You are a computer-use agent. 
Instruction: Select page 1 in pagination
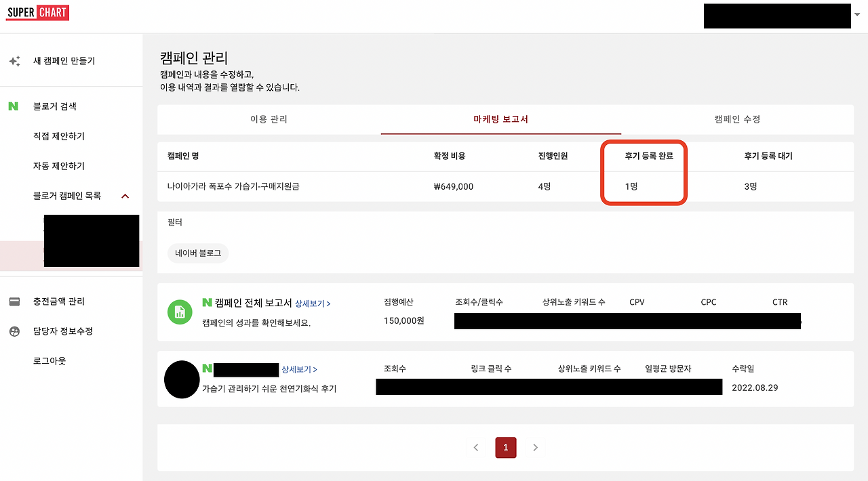pos(505,447)
